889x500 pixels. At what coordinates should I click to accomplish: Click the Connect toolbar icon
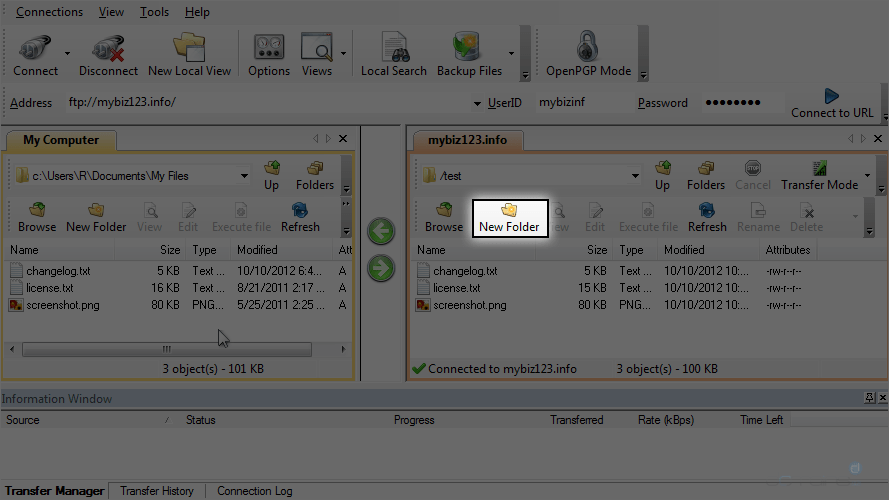(35, 54)
